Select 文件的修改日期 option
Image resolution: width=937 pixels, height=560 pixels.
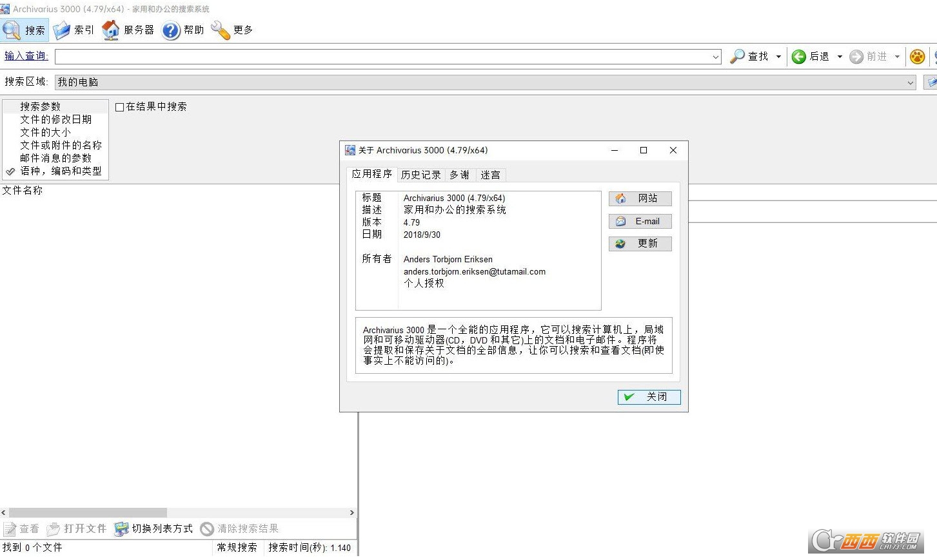coord(55,119)
